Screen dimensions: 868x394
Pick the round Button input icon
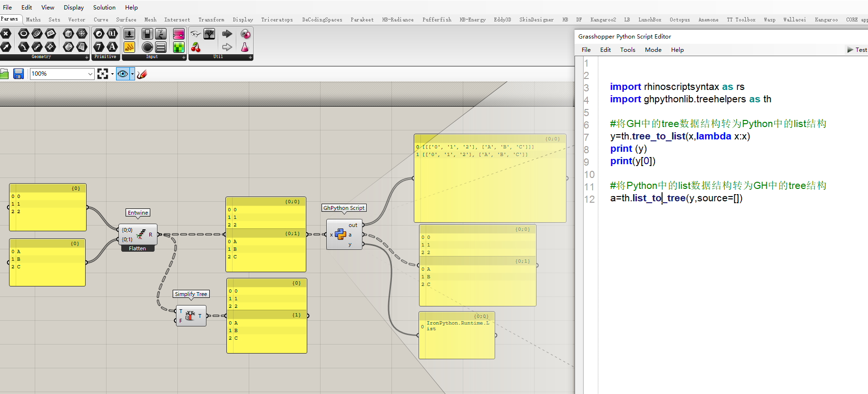(147, 47)
